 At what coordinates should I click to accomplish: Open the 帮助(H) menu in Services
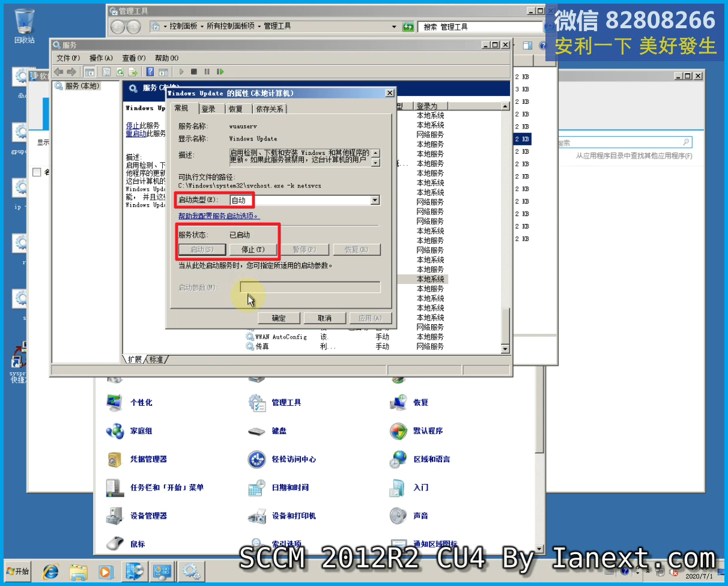[166, 58]
